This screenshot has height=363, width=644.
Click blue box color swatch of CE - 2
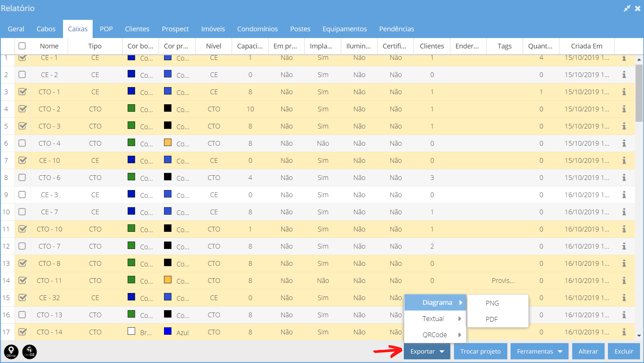tap(131, 74)
